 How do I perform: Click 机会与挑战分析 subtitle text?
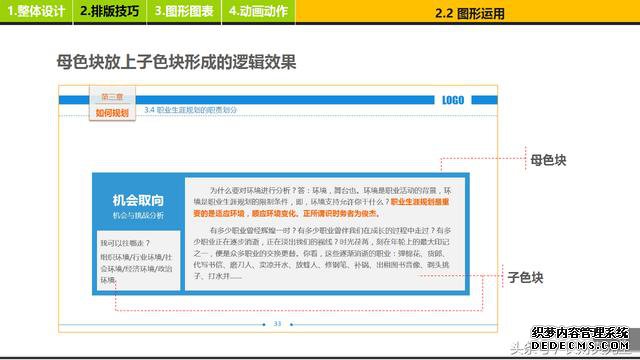coord(138,216)
